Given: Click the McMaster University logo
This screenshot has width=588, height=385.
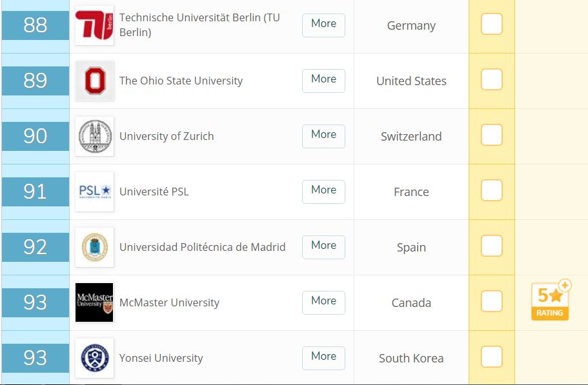Looking at the screenshot, I should [x=94, y=302].
